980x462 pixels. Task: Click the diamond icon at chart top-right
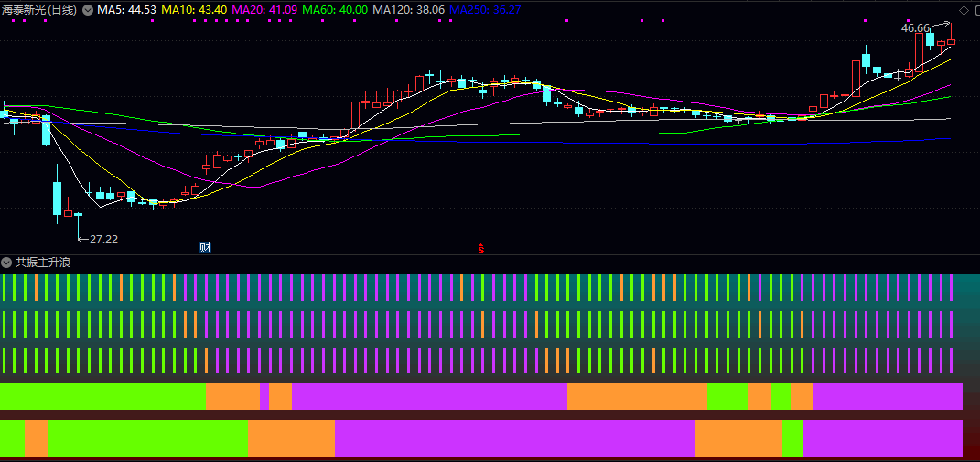pos(963,9)
